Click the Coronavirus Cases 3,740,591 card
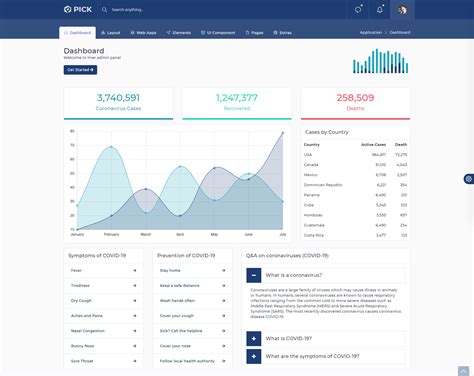The image size is (474, 376). pos(118,103)
